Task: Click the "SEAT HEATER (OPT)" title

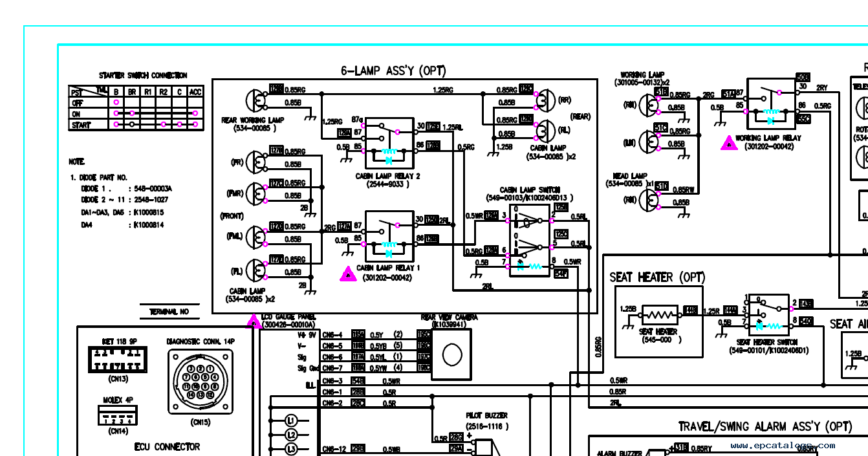Action: pos(657,277)
